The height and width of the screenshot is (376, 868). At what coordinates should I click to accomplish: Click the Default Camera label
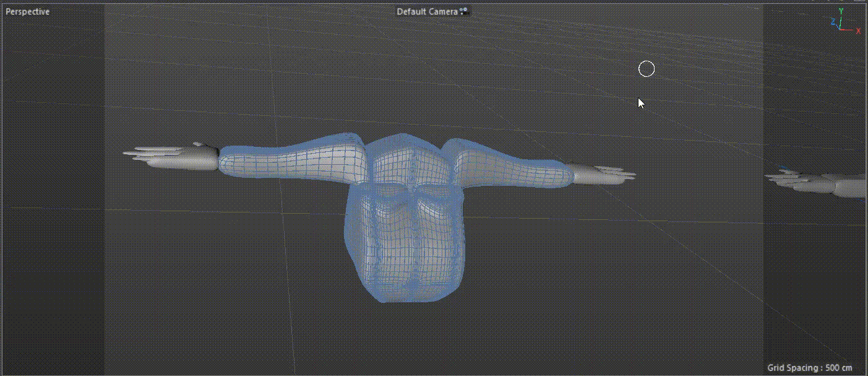pos(427,12)
